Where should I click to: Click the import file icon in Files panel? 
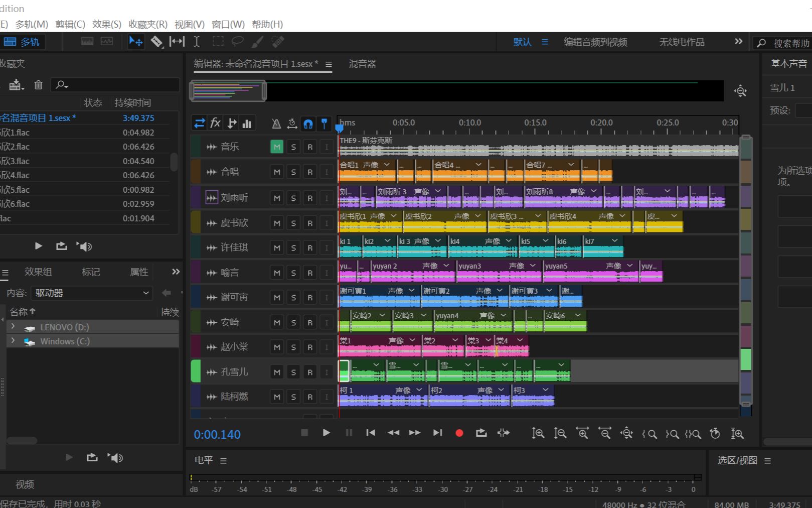[16, 85]
